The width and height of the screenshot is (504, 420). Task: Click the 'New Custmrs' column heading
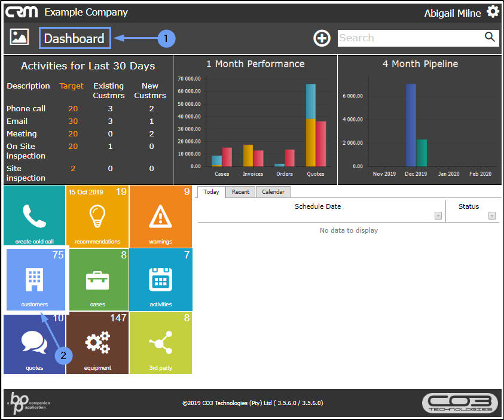[150, 91]
